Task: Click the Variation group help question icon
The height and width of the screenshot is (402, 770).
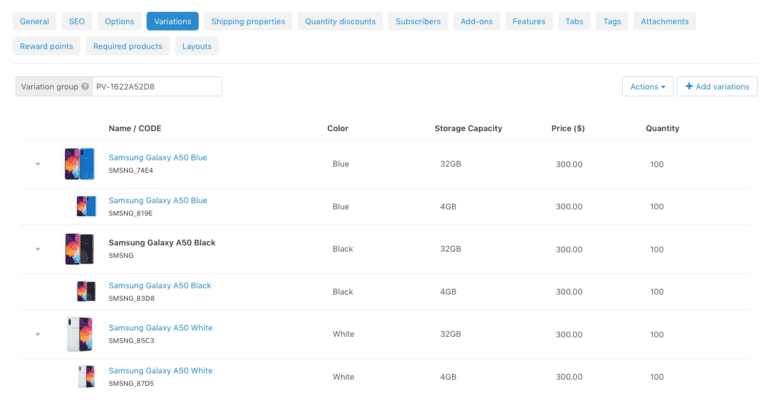Action: point(85,86)
